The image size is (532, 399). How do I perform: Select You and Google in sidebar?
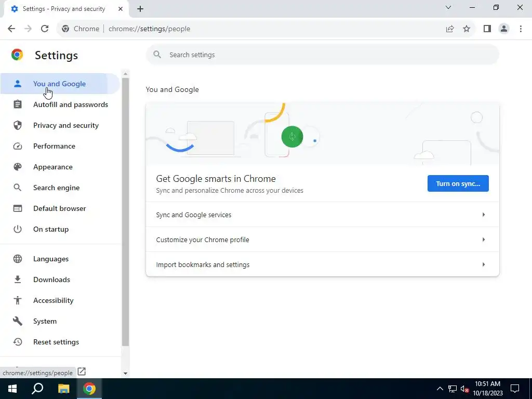[60, 84]
